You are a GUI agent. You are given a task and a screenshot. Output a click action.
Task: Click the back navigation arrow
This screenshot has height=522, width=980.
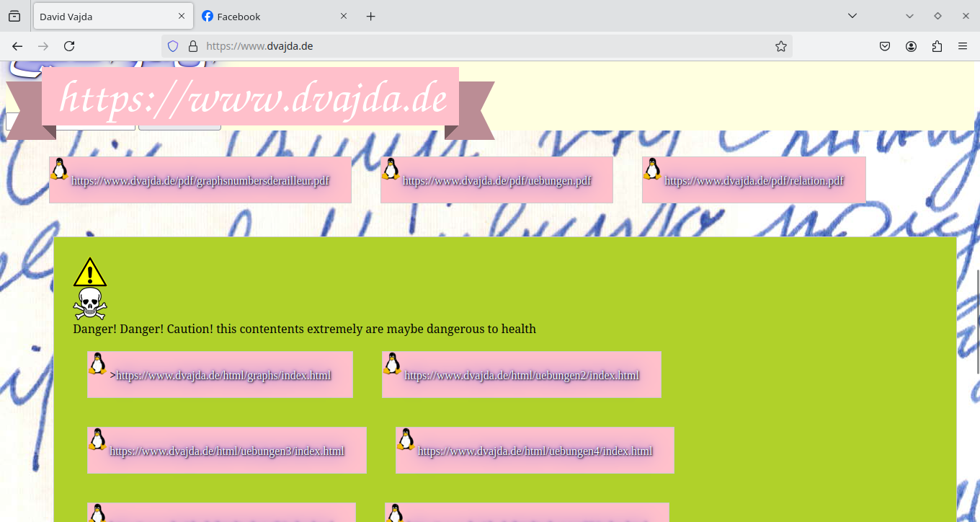pyautogui.click(x=17, y=45)
